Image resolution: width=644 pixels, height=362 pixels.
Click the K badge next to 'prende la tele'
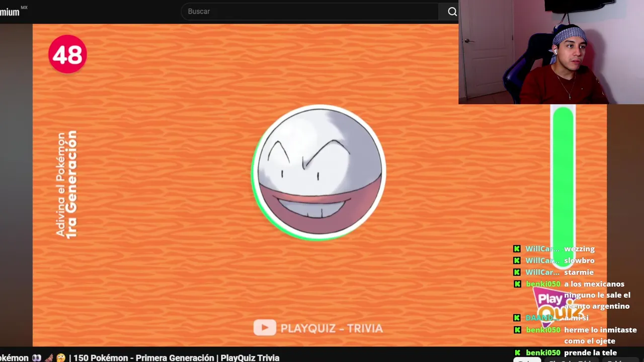coord(517,353)
